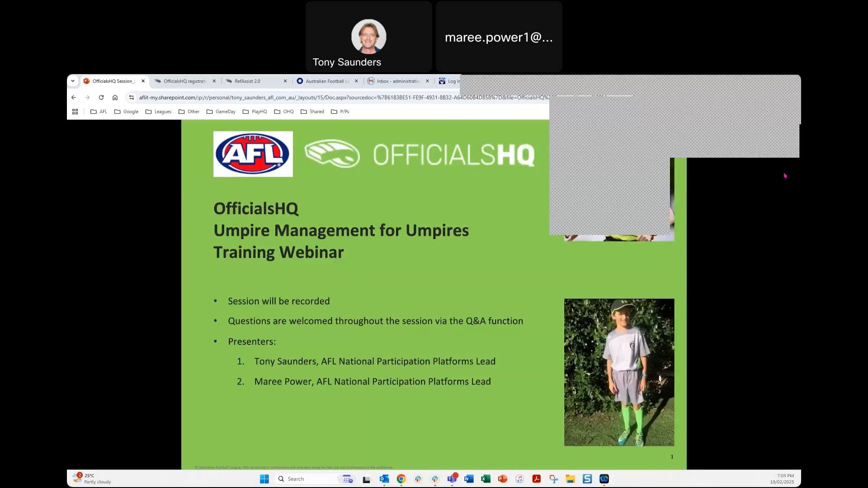The image size is (868, 488).
Task: Open site information icon in address bar
Action: click(x=131, y=97)
